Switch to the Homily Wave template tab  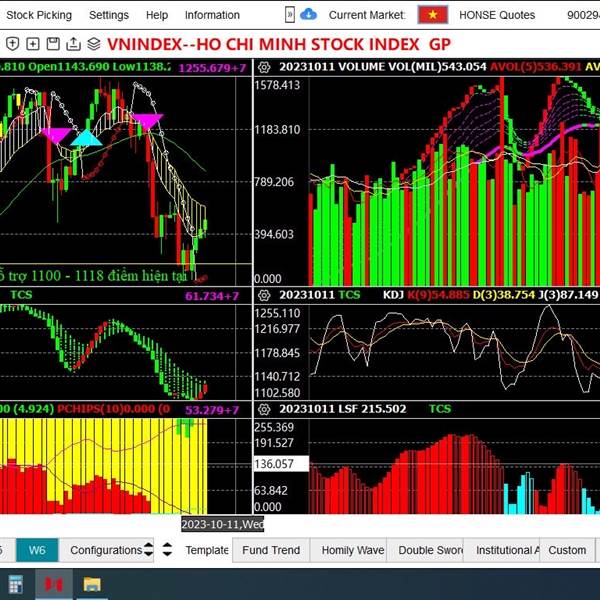tap(351, 550)
